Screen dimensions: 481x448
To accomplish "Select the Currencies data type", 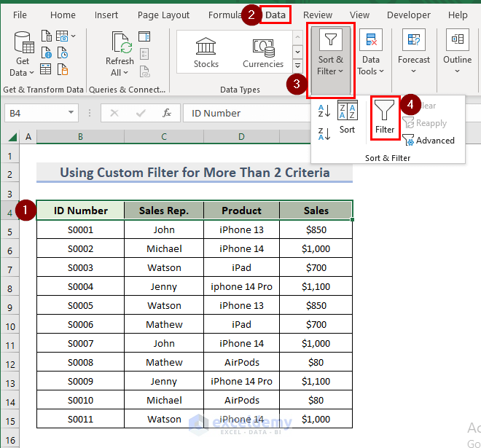I will pos(263,52).
